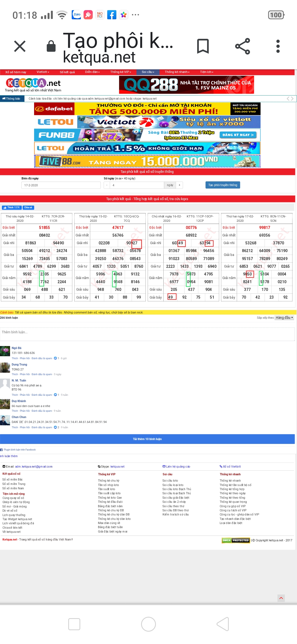297x644 pixels.
Task: Tap the Facebook notification icon in status bar
Action: (x=112, y=15)
